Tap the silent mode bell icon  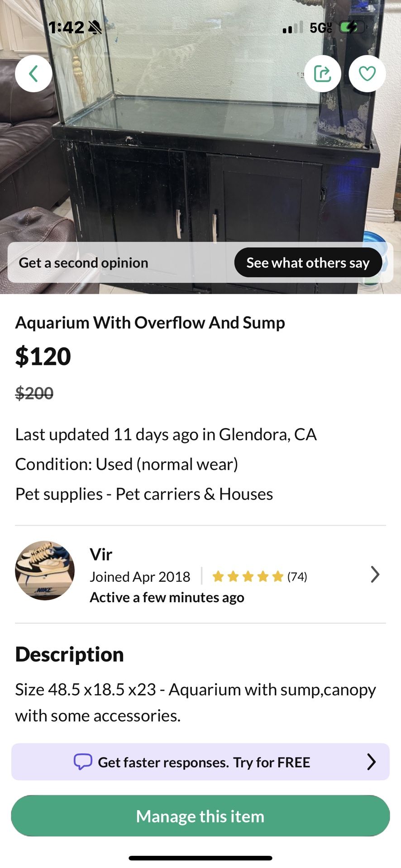click(x=95, y=28)
